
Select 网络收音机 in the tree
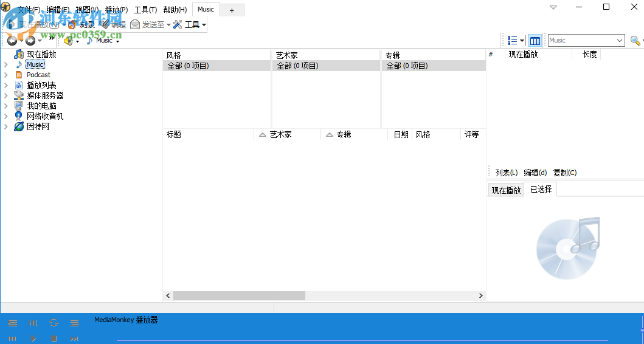coord(45,116)
